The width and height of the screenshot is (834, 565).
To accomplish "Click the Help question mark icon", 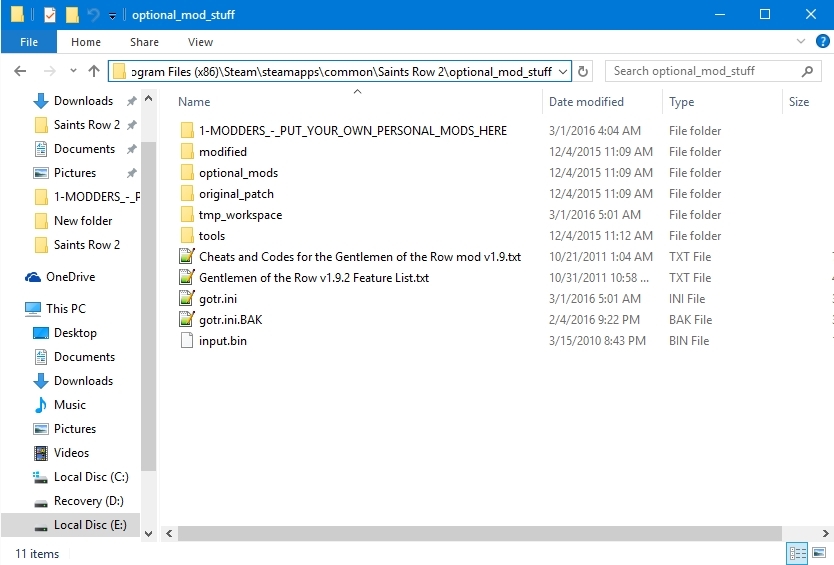I will (x=819, y=42).
